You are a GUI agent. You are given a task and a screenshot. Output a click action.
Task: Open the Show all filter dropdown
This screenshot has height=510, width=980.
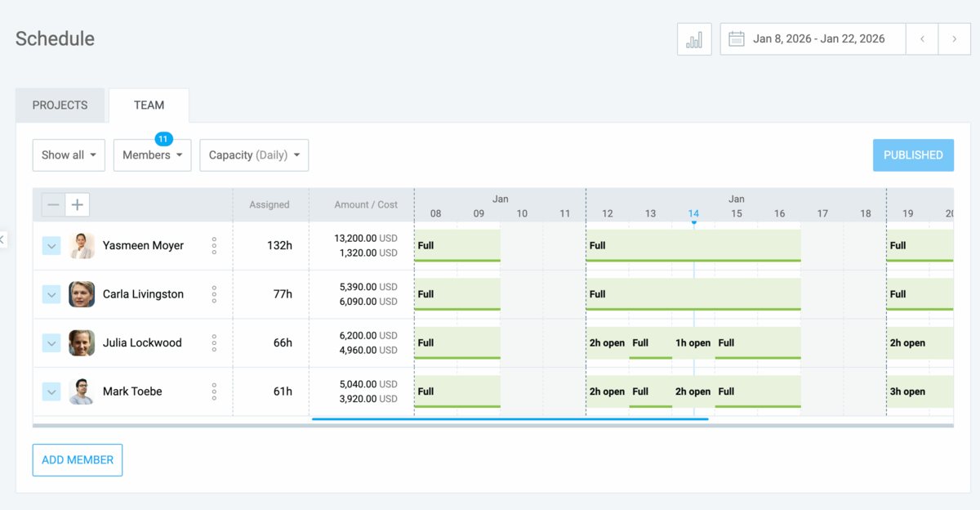[69, 154]
